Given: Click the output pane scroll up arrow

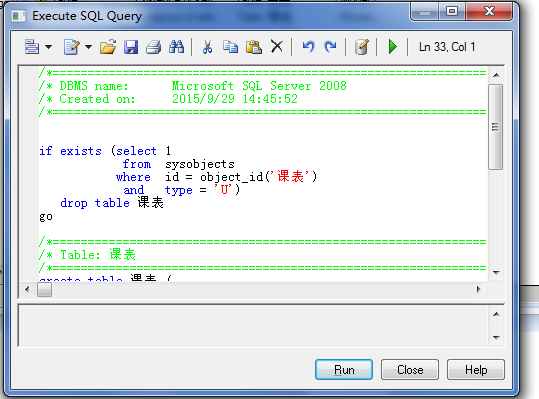Looking at the screenshot, I should tap(496, 314).
